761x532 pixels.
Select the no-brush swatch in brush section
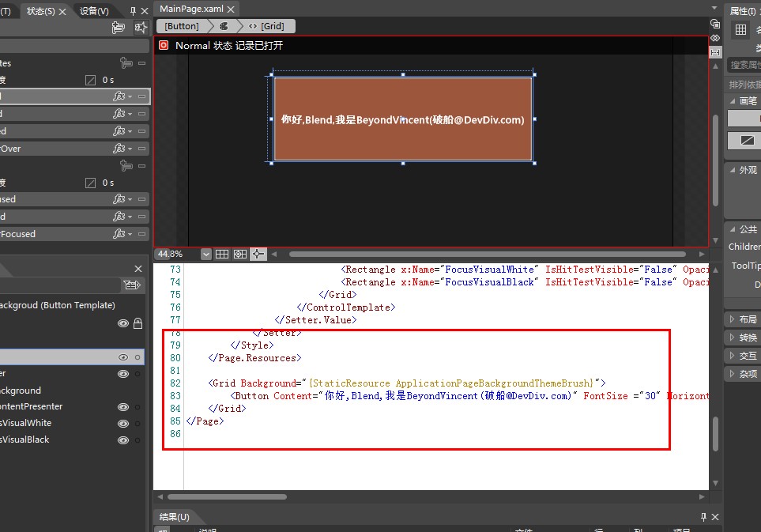coord(747,141)
